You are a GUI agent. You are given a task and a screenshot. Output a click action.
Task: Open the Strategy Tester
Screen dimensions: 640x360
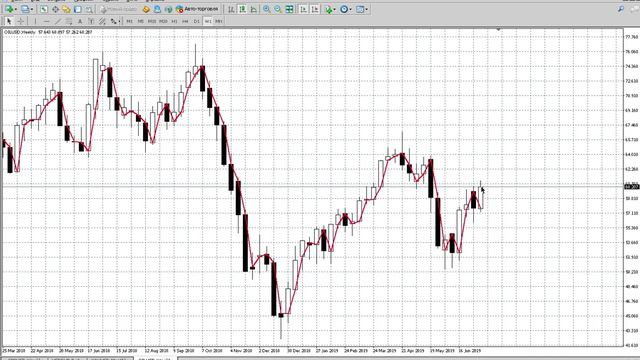pyautogui.click(x=89, y=9)
